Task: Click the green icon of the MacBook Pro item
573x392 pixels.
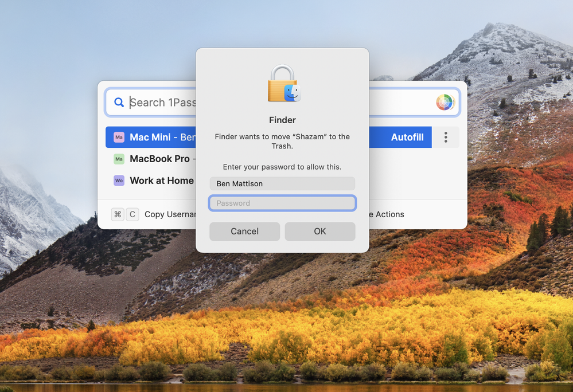Action: tap(119, 159)
